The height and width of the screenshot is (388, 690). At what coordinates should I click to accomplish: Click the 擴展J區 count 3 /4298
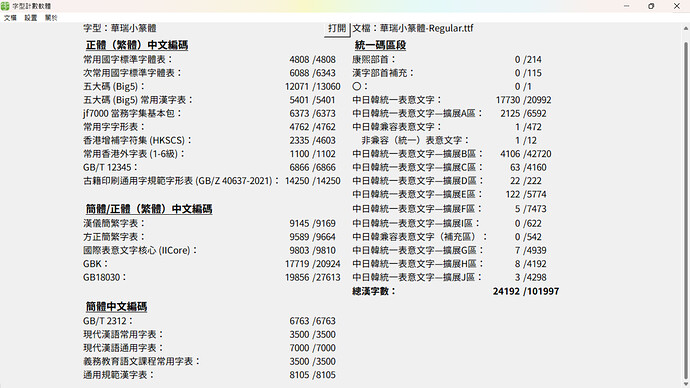[530, 278]
